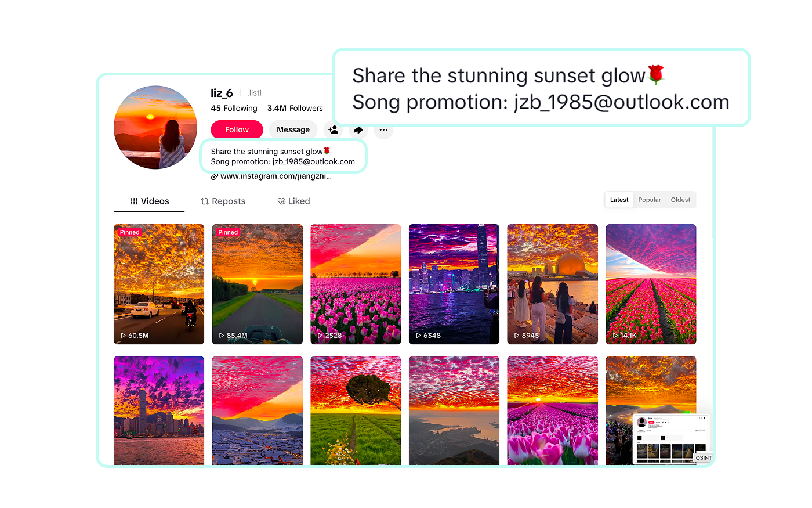The height and width of the screenshot is (508, 812).
Task: Select the Latest sort option
Action: (619, 200)
